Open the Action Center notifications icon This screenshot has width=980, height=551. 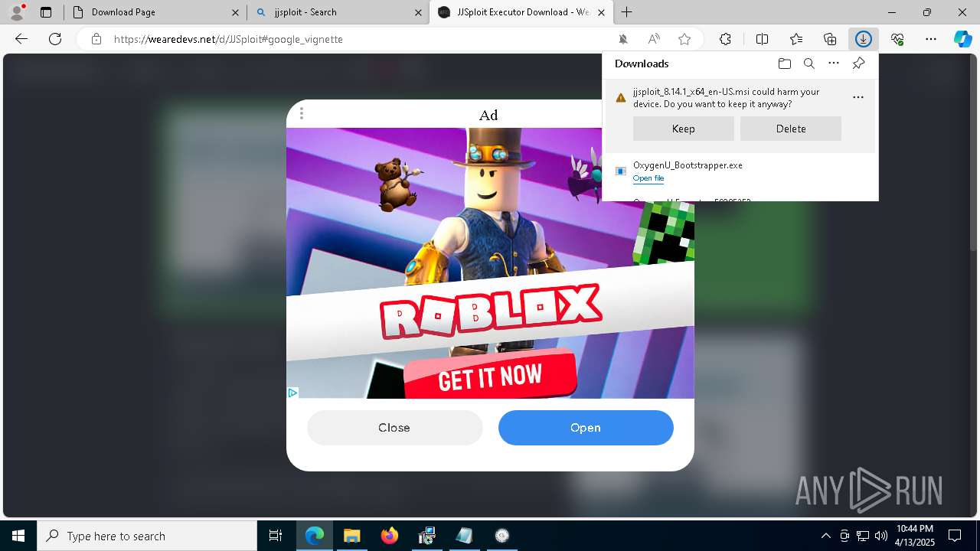pyautogui.click(x=955, y=536)
